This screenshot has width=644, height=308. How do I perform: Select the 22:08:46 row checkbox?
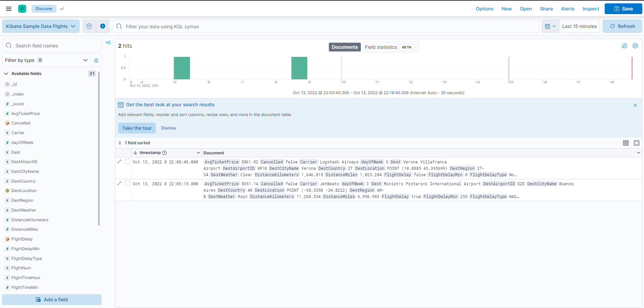127,161
